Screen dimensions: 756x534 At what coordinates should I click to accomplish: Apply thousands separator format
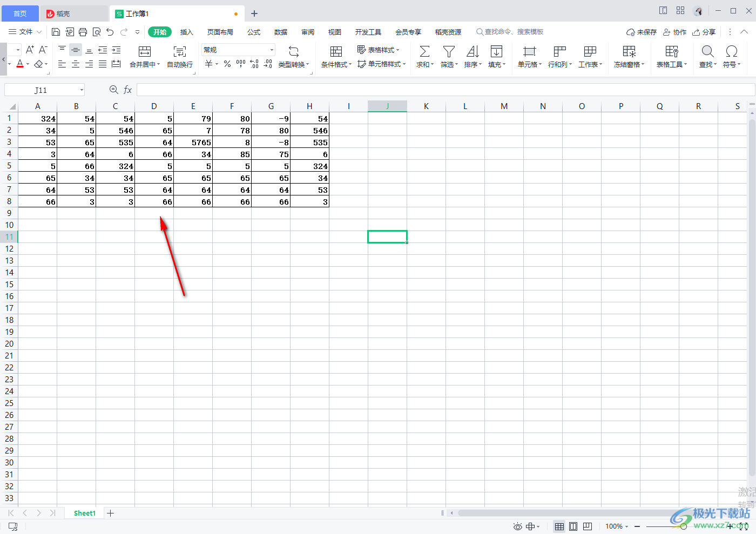pos(241,64)
